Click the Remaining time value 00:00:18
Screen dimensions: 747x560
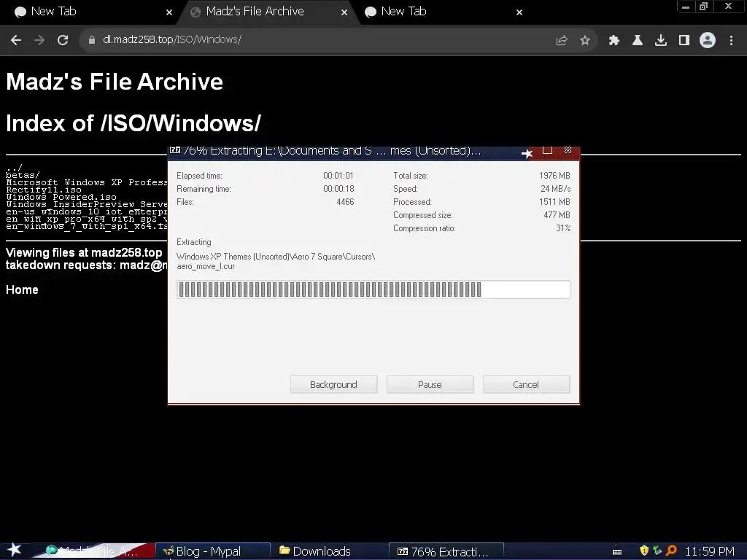coord(338,189)
